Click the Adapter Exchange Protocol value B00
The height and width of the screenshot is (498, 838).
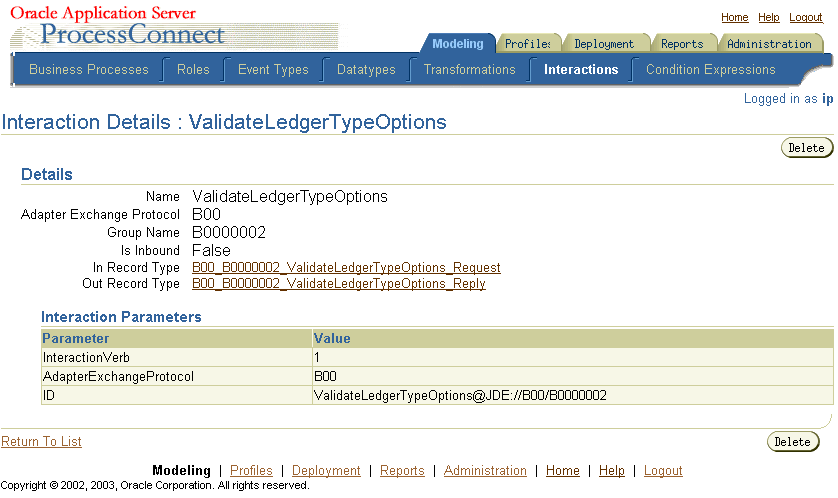206,214
